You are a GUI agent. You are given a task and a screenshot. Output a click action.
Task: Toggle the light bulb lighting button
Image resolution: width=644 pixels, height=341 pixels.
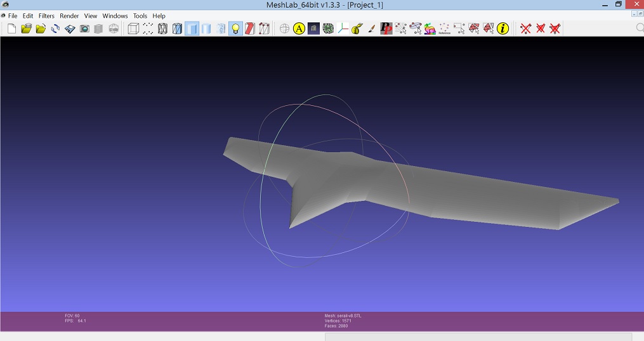(235, 29)
